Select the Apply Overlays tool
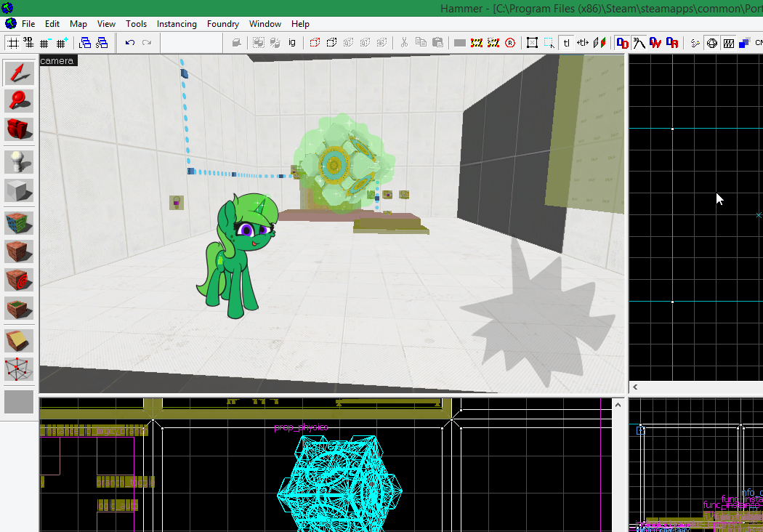The image size is (763, 532). [x=19, y=307]
